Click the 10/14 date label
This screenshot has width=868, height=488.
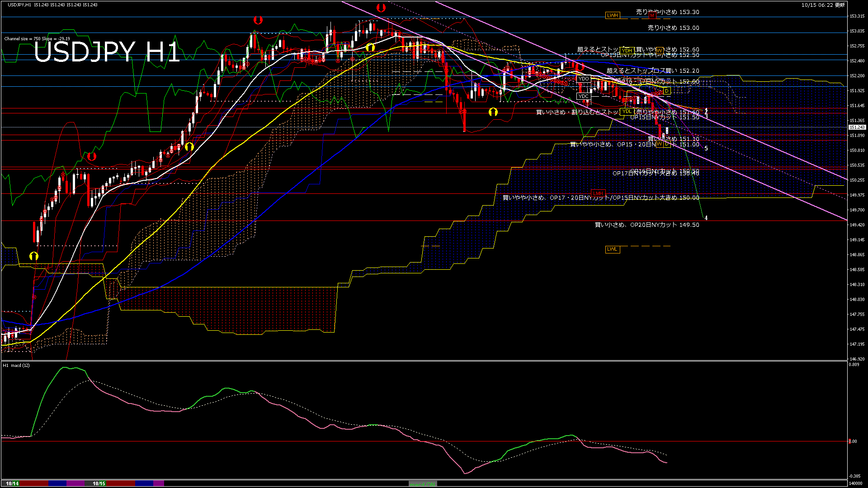point(12,483)
